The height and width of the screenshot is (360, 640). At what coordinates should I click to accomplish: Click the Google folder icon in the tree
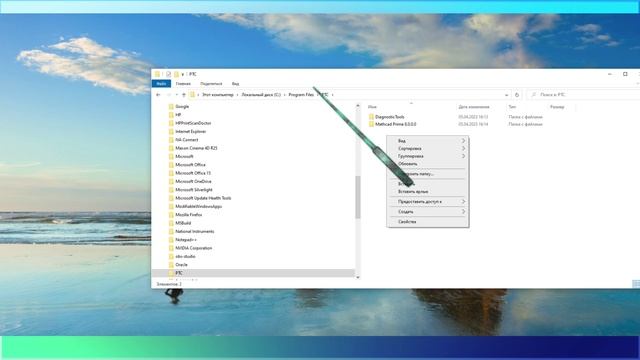click(x=171, y=107)
